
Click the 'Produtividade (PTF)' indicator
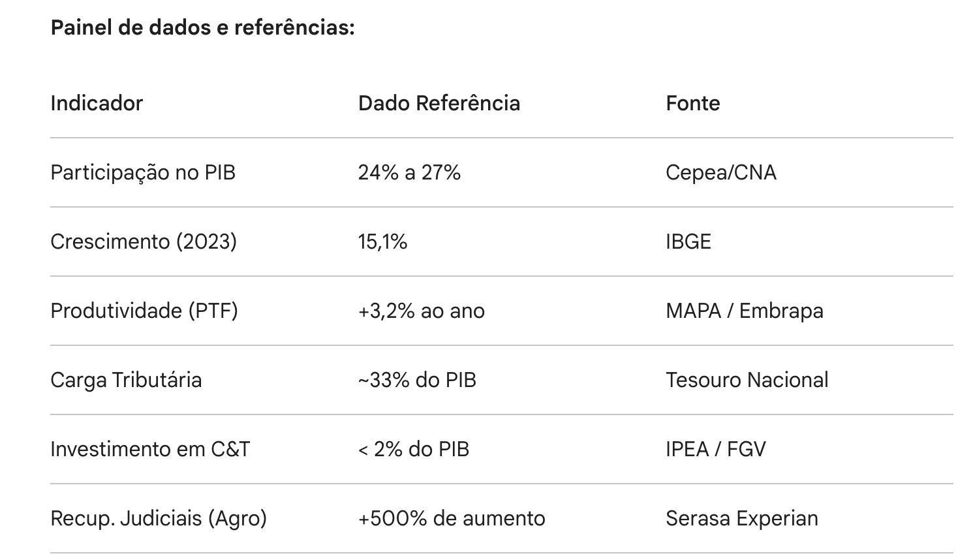[x=144, y=311]
